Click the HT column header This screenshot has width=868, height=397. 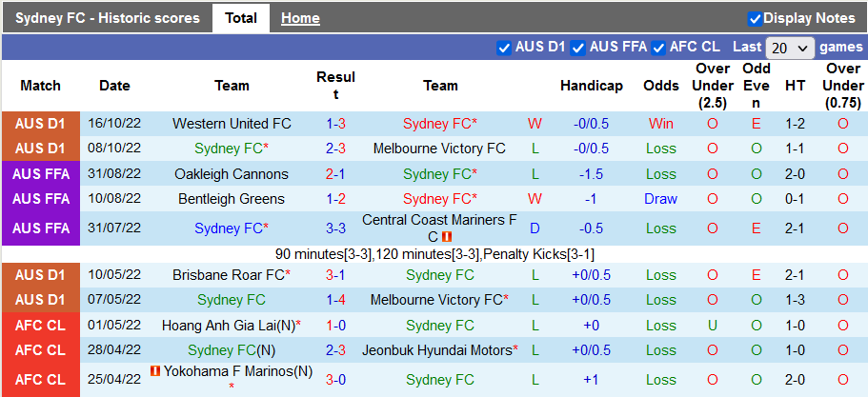click(x=795, y=86)
